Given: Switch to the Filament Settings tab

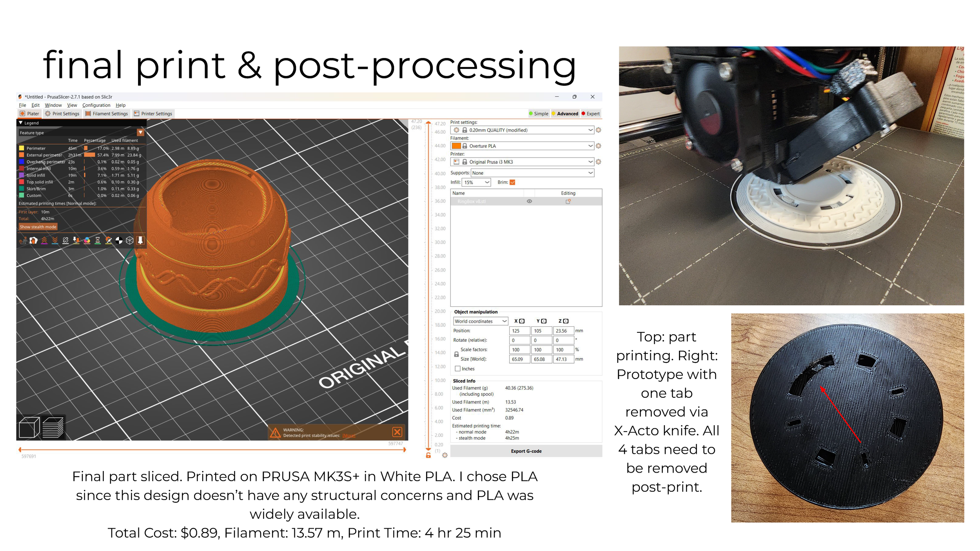Looking at the screenshot, I should pos(107,114).
